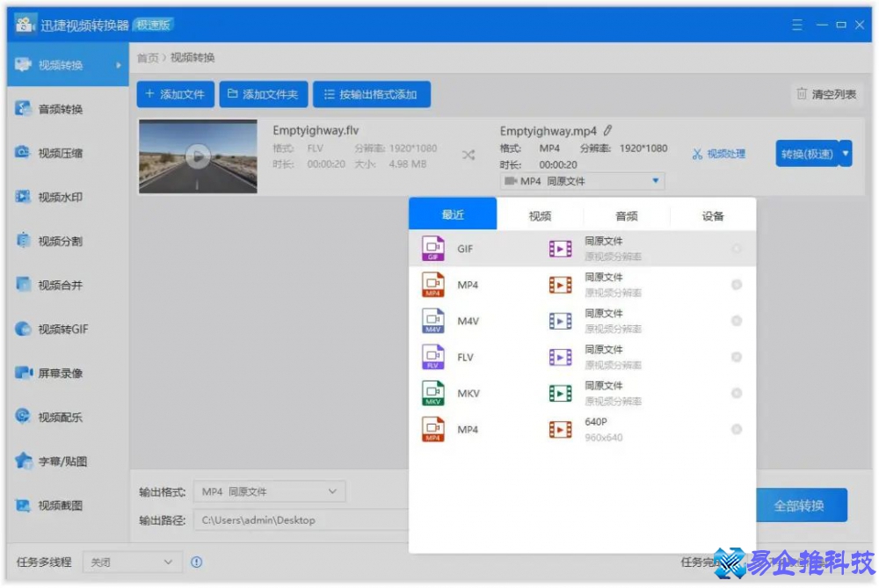Select the 视频压缩 (Video Compress) tool
Image resolution: width=879 pixels, height=588 pixels.
[62, 151]
